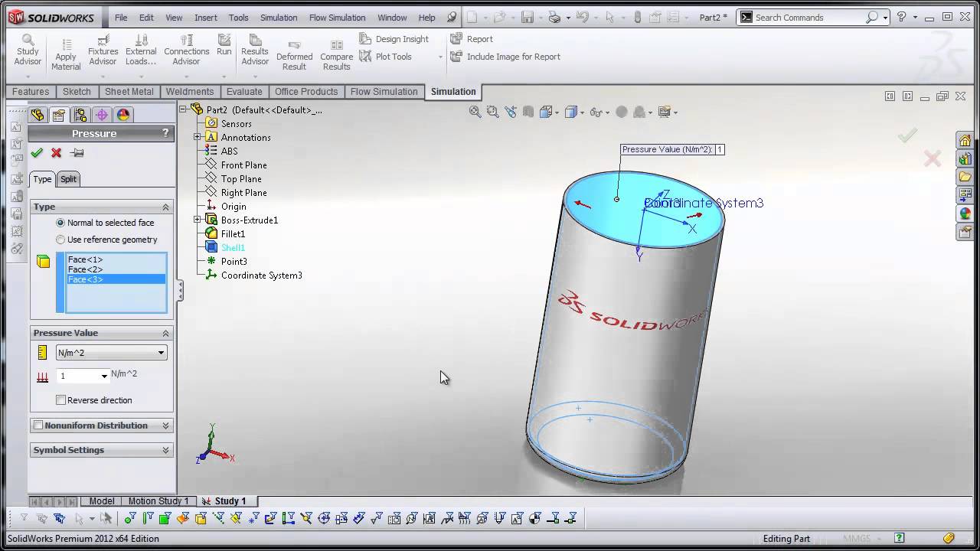Click the Compare Results icon
980x551 pixels.
pos(336,45)
